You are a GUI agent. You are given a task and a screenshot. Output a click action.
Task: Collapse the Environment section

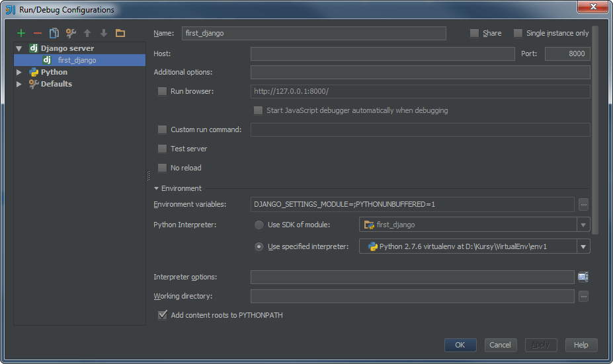[x=156, y=188]
